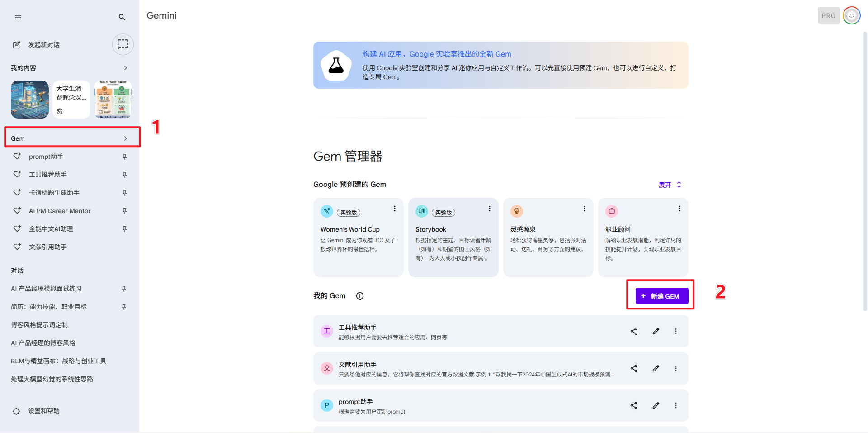Image resolution: width=868 pixels, height=433 pixels.
Task: Open the Storybook Gem card
Action: pyautogui.click(x=453, y=238)
